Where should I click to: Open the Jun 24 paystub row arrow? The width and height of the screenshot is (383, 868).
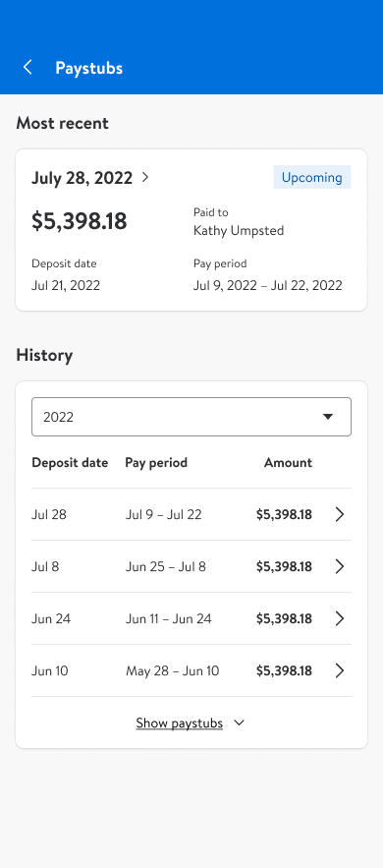[x=340, y=618]
